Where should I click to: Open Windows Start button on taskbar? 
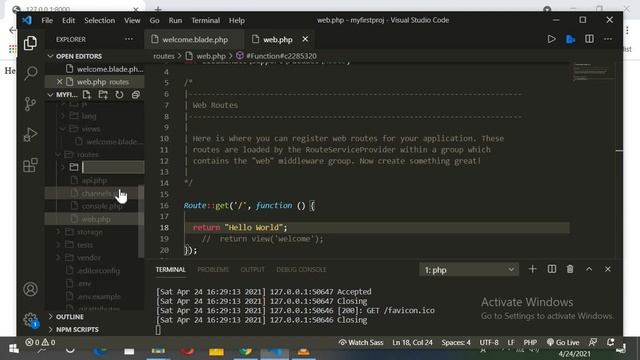13,349
